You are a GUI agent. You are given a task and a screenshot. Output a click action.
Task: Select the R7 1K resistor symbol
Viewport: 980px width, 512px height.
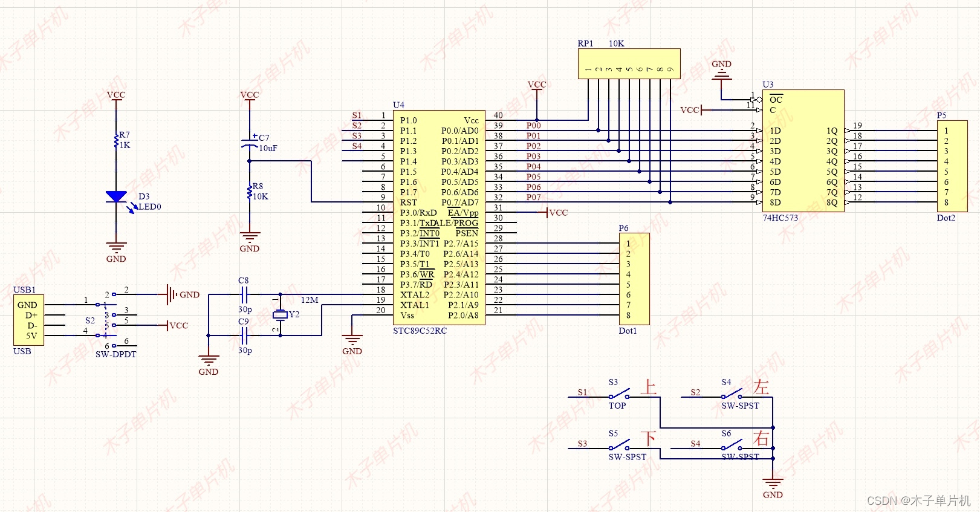point(116,141)
